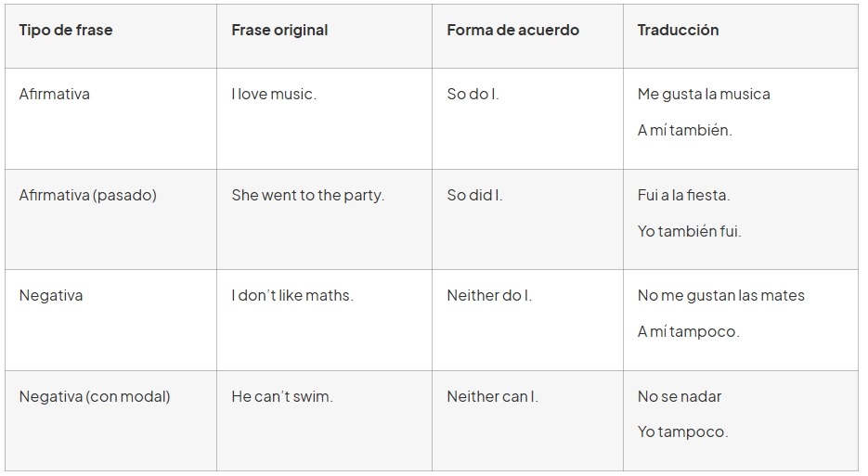Click the "Me gusta la musica" translation
This screenshot has width=868, height=476.
tap(704, 94)
